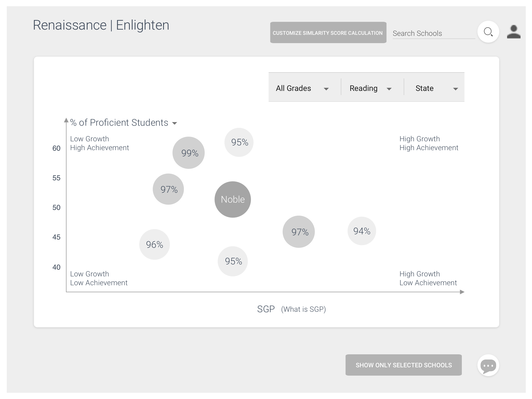Viewport: 532px width, 399px height.
Task: Click Show Only Selected Schools button
Action: pos(404,365)
